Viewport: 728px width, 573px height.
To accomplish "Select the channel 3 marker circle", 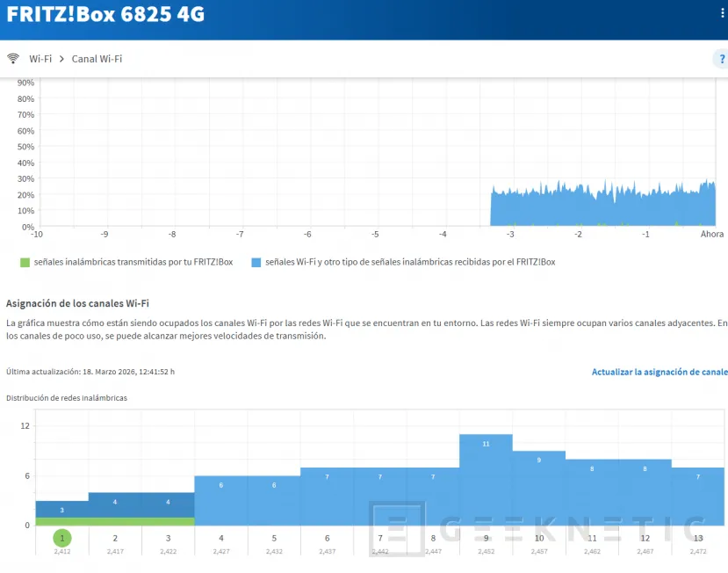I will point(167,536).
